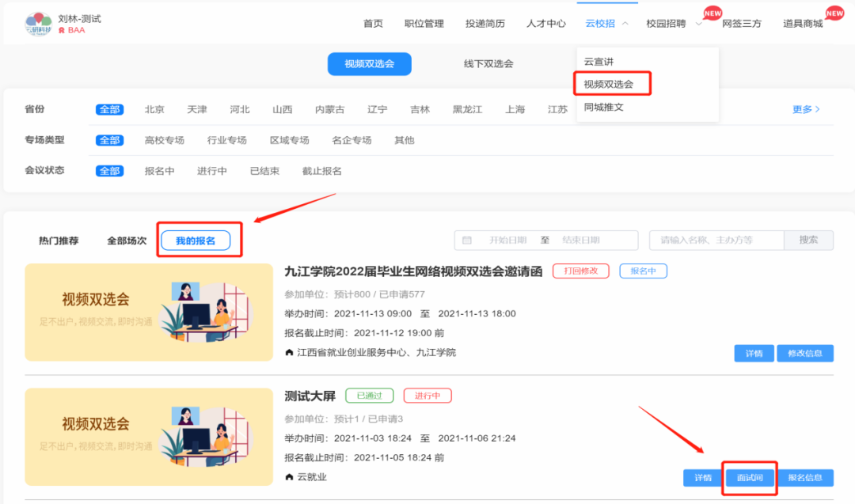
Task: Select 高校专场 as the 专场类型
Action: tap(164, 140)
